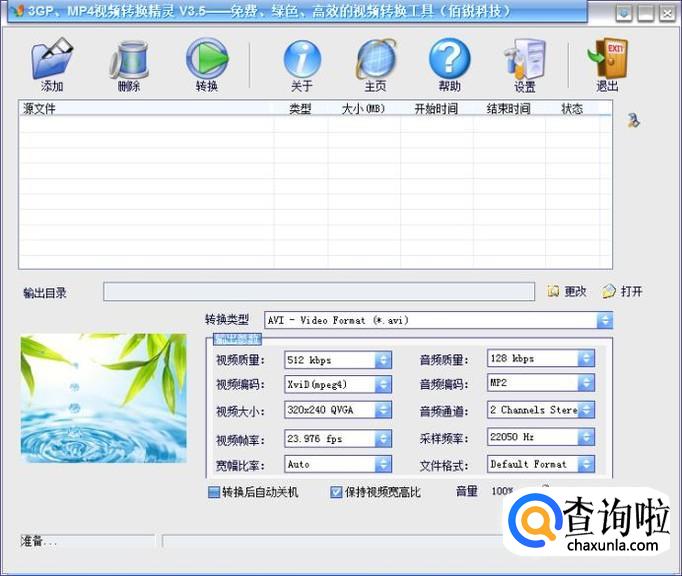The height and width of the screenshot is (576, 682).
Task: Close the converter window
Action: tap(667, 13)
